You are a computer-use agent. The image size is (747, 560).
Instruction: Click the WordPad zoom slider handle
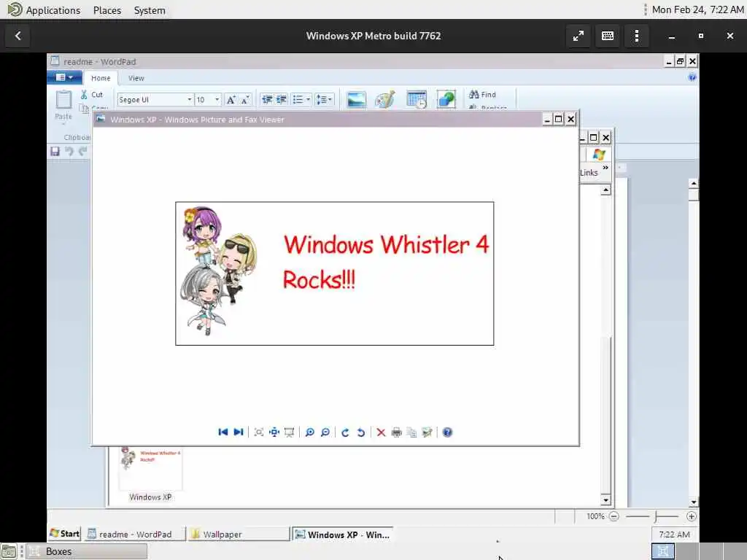(x=657, y=516)
